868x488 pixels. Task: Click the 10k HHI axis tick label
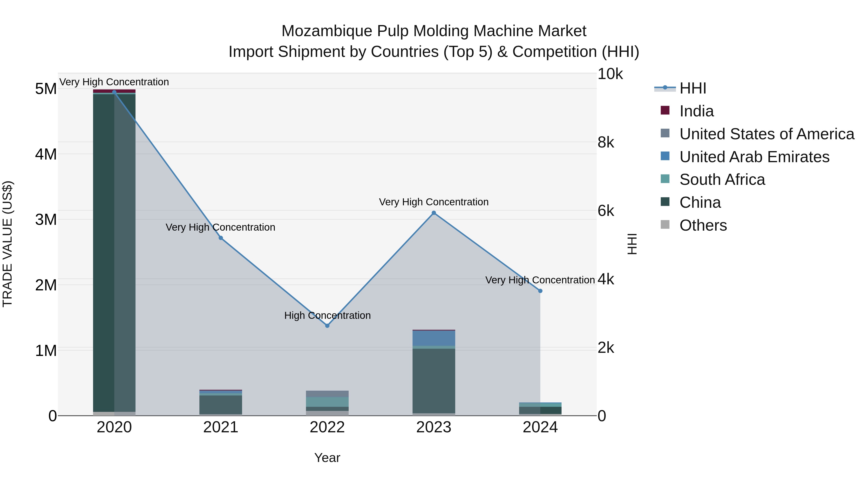point(610,74)
